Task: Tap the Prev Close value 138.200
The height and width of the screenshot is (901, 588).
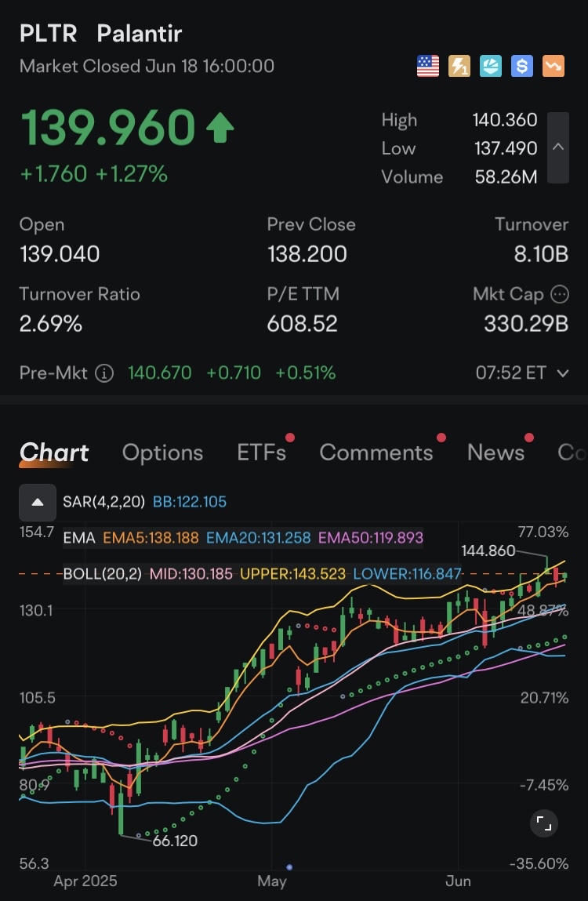Action: pyautogui.click(x=307, y=254)
